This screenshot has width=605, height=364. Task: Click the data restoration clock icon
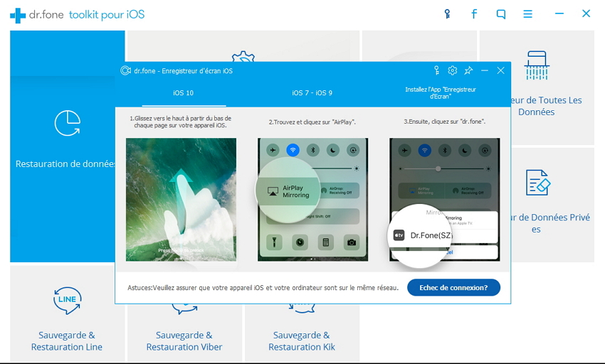(x=68, y=124)
